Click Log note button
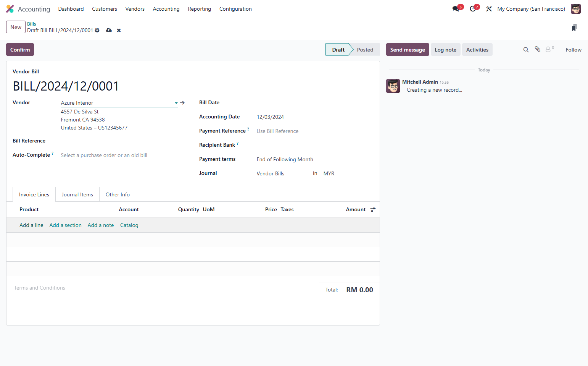 click(x=445, y=50)
